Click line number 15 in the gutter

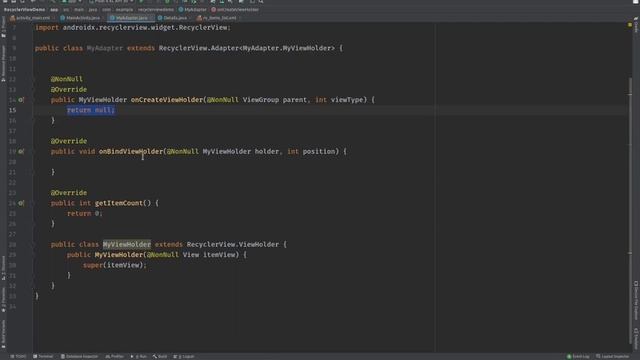[13, 110]
